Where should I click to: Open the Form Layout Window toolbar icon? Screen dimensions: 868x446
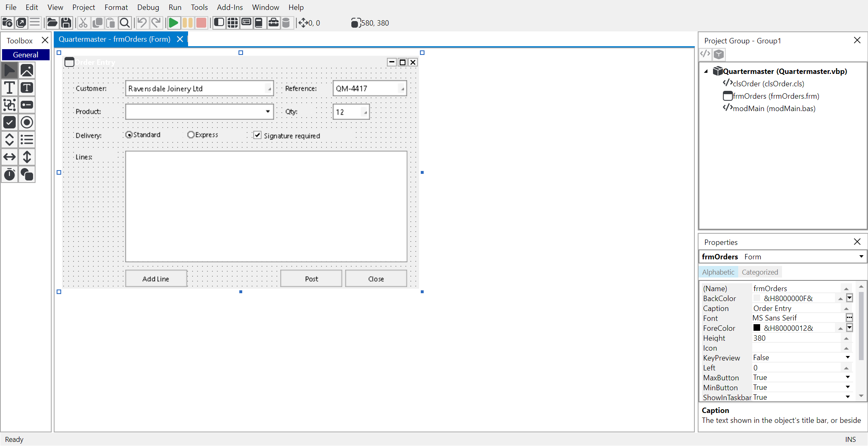[x=246, y=23]
